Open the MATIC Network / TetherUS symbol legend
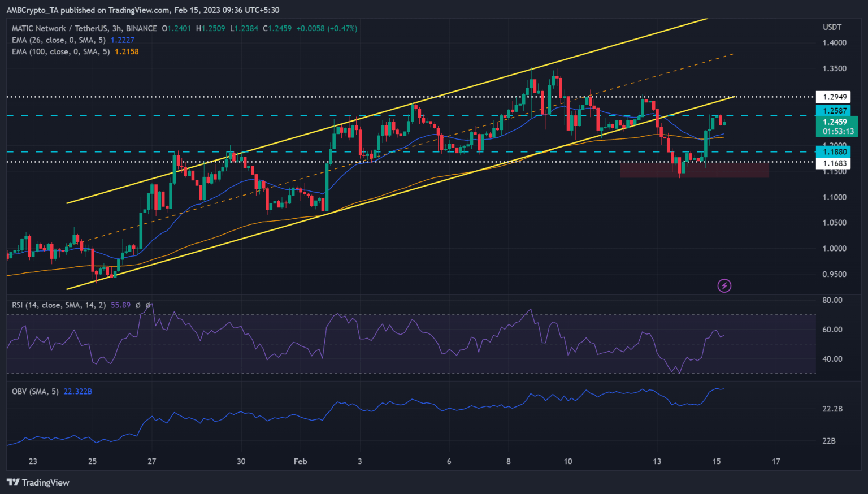The height and width of the screenshot is (494, 868). 84,28
